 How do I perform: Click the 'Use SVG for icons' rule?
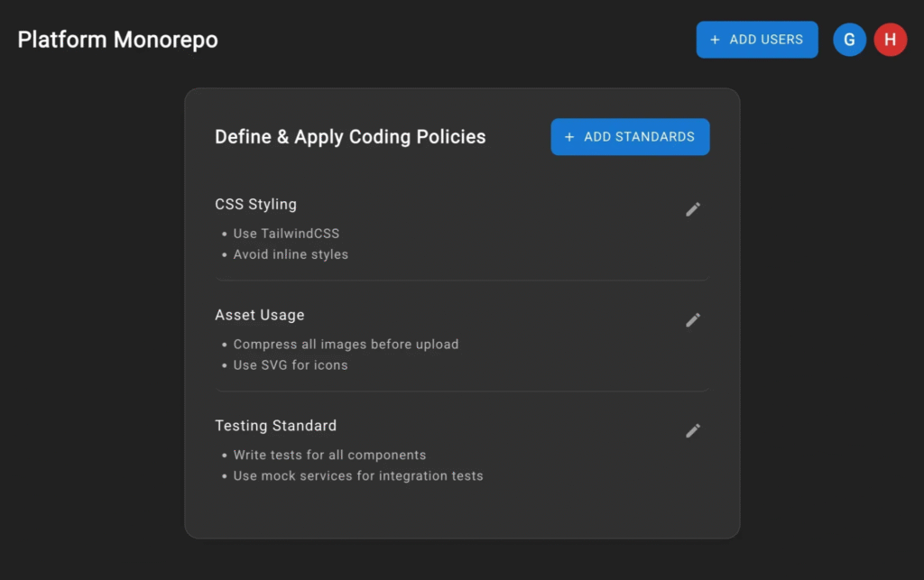291,365
